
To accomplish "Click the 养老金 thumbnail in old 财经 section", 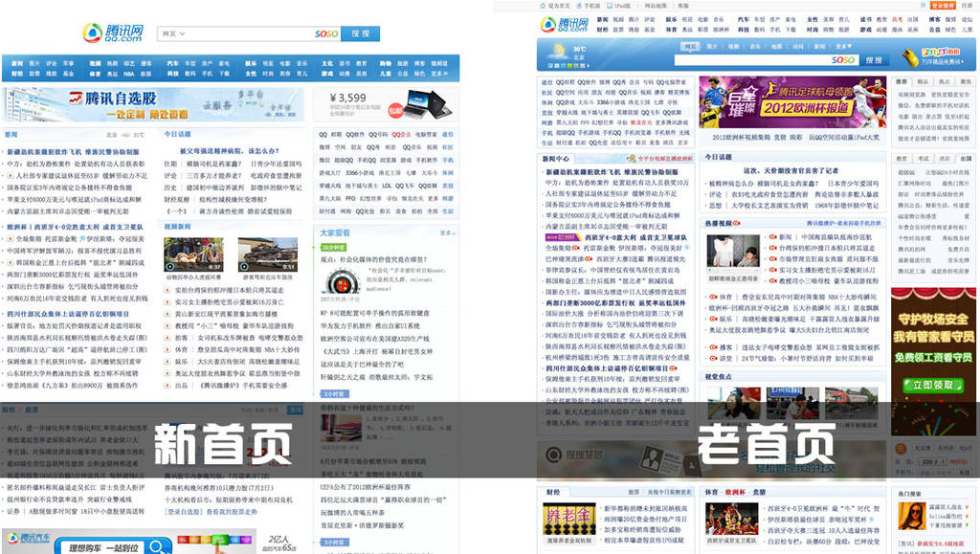I will coord(568,520).
